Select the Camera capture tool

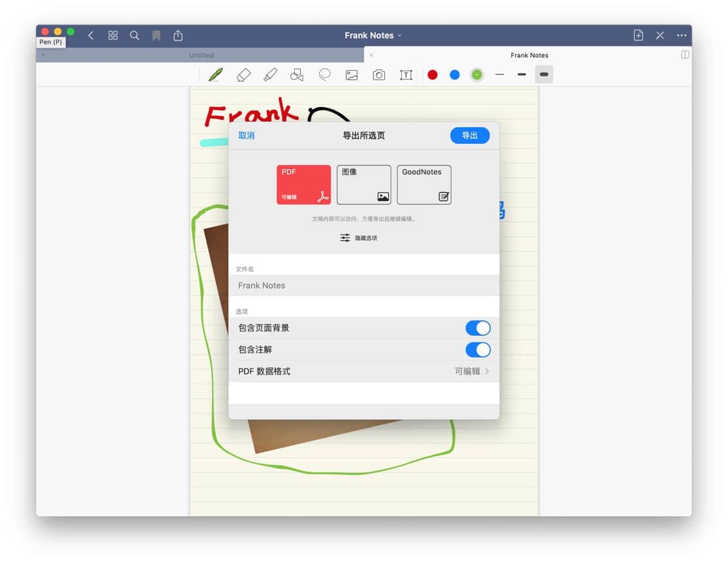point(378,75)
